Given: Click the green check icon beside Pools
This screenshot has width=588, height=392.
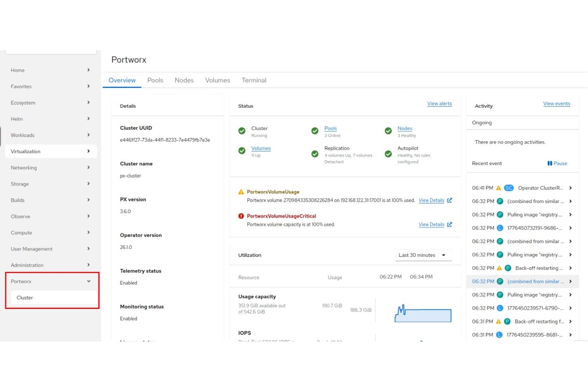Looking at the screenshot, I should tap(315, 131).
